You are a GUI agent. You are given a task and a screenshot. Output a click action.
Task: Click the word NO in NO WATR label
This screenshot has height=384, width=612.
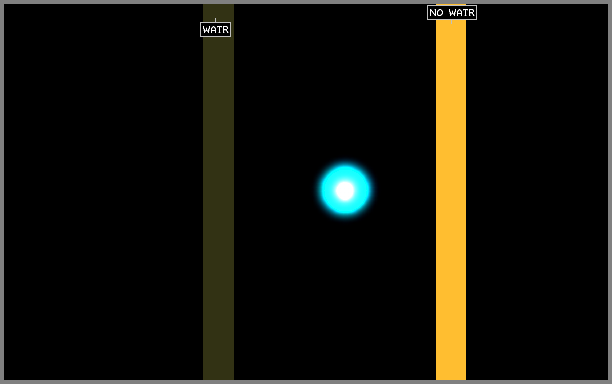[436, 12]
